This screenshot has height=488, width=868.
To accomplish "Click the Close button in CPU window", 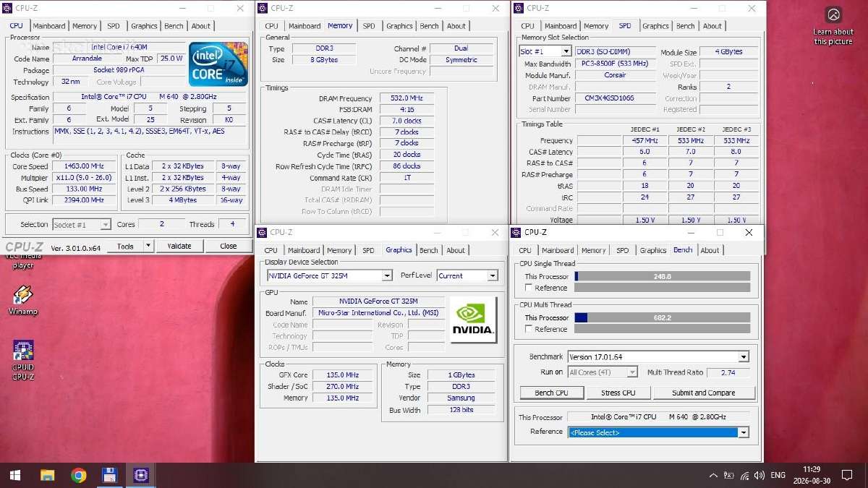I will 229,246.
